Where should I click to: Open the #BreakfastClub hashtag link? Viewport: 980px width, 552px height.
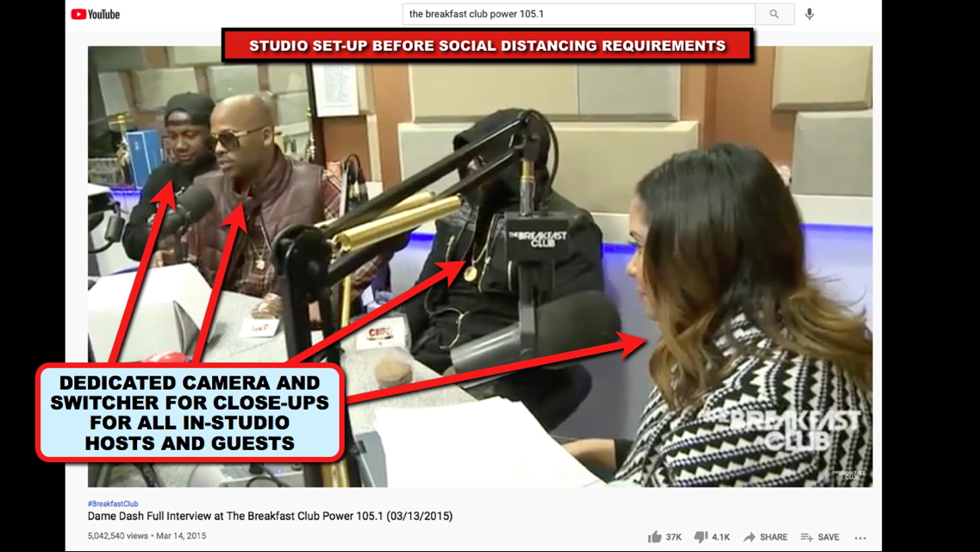point(113,503)
